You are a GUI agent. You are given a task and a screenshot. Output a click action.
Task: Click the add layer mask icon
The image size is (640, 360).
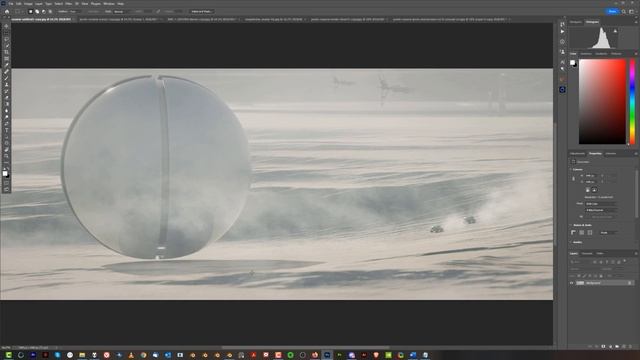603,347
